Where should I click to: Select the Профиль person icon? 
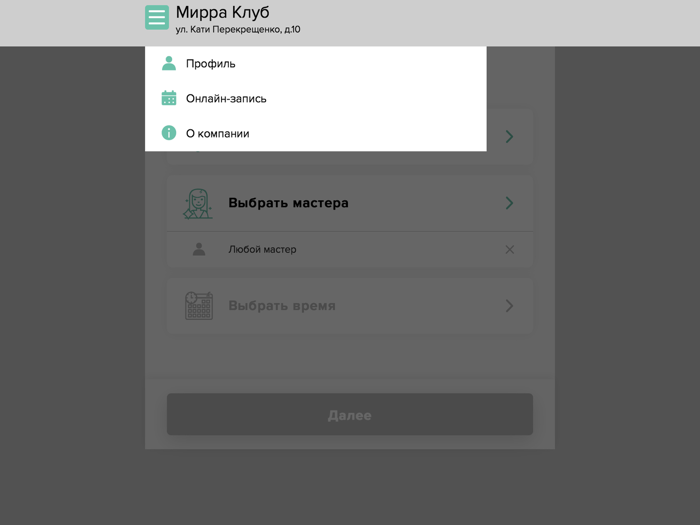(169, 63)
